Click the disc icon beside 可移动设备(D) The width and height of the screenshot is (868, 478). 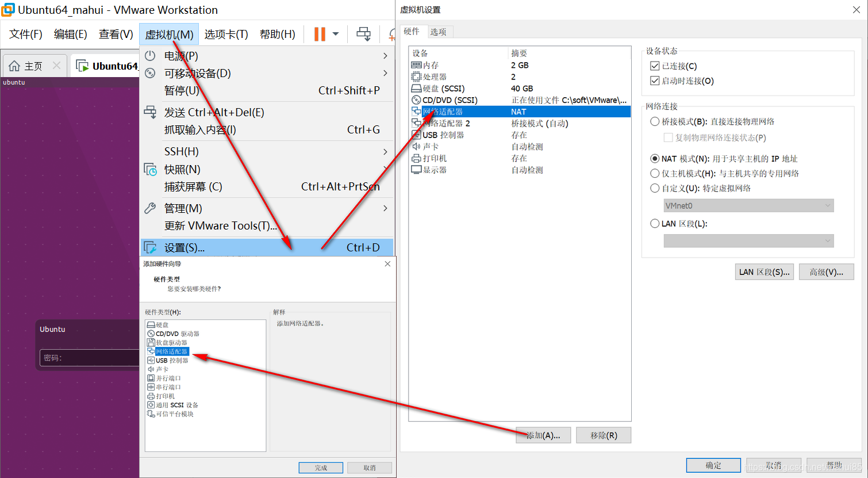[x=150, y=73]
